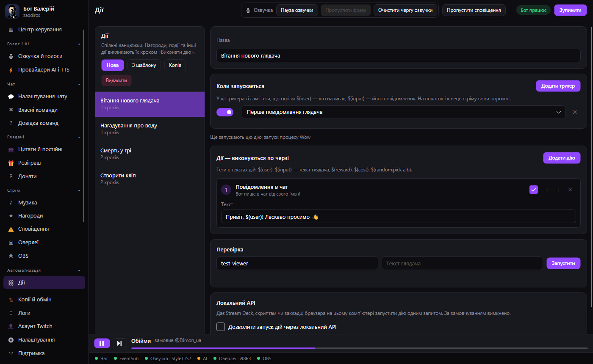This screenshot has height=364, width=593.
Task: Enable Дозволити запуск дій через локальний API
Action: pyautogui.click(x=221, y=327)
